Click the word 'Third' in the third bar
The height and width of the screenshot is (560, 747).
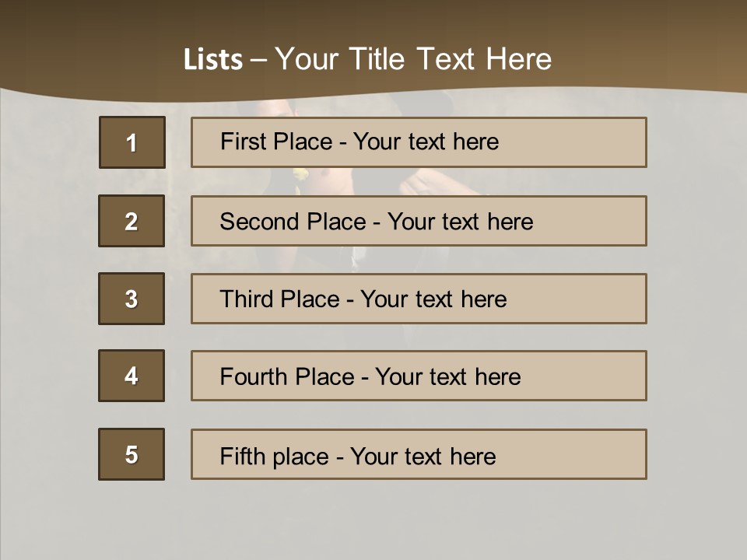pos(246,299)
